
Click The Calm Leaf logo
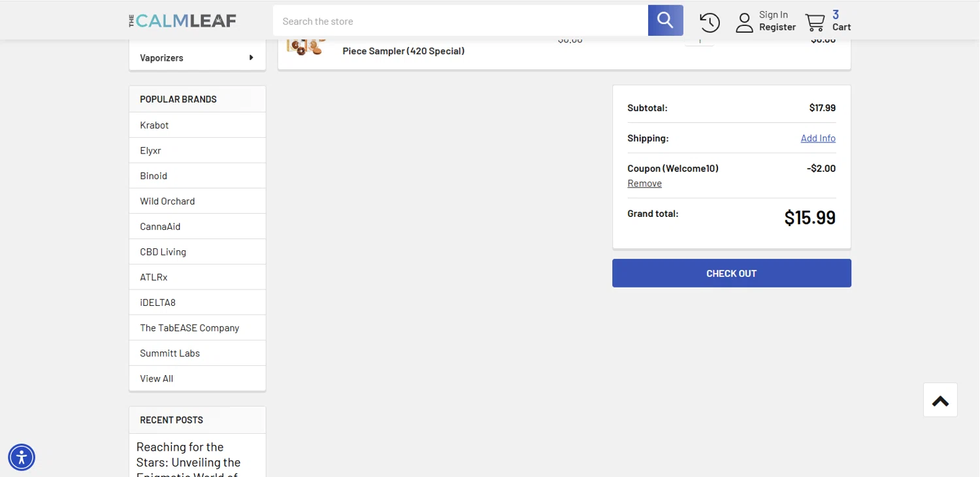click(x=182, y=21)
